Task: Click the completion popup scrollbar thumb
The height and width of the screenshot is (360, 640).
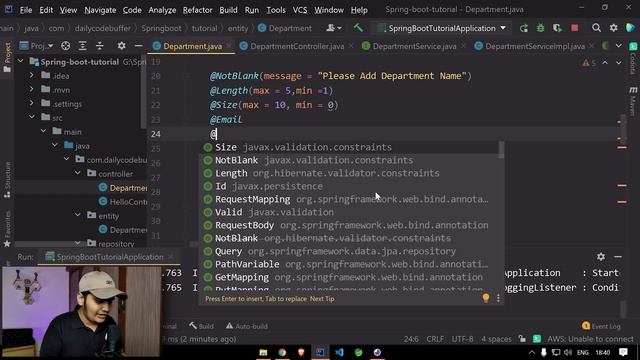Action: coord(501,150)
